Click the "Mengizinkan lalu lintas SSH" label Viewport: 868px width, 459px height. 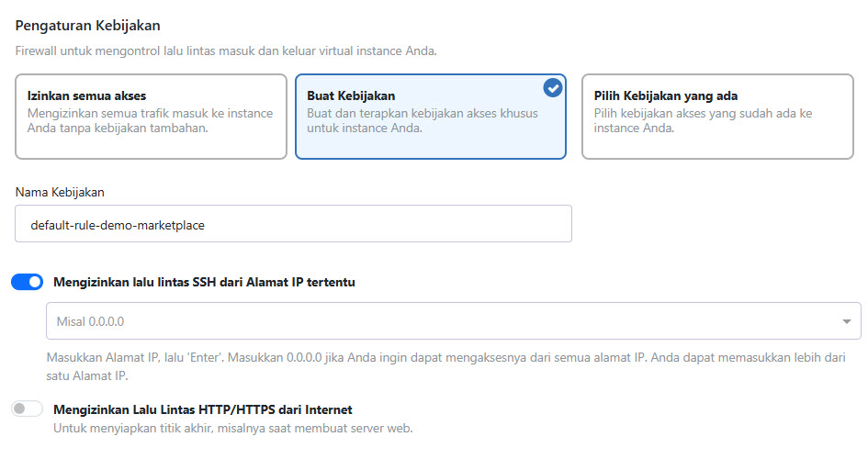coord(204,283)
